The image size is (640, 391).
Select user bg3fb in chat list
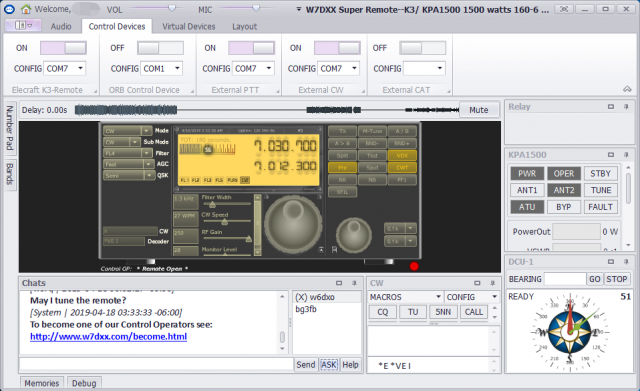click(x=306, y=309)
